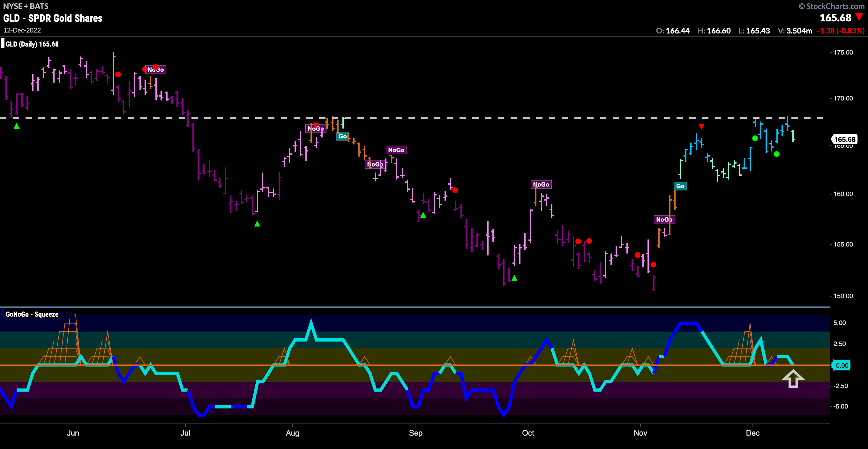The height and width of the screenshot is (449, 868).
Task: Click the Go label in November
Action: pos(680,186)
